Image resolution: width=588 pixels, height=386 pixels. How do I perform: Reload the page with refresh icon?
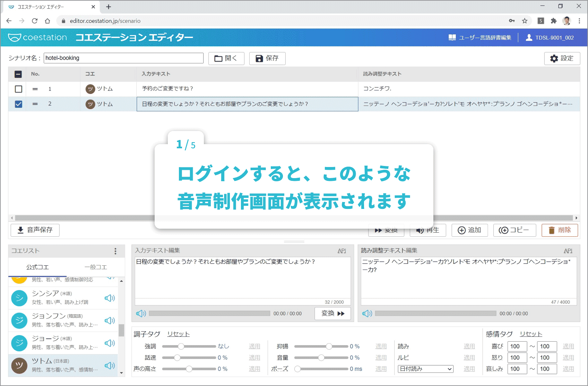[35, 21]
